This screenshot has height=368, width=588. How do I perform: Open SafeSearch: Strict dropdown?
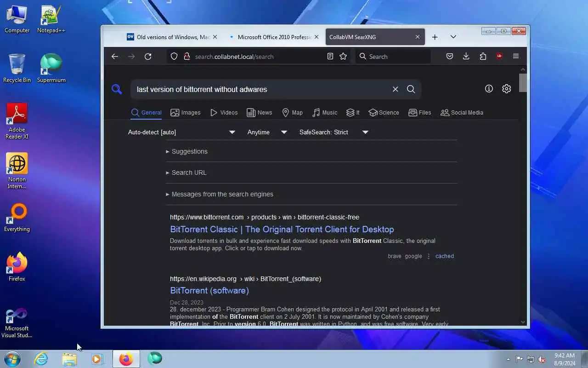click(x=334, y=132)
